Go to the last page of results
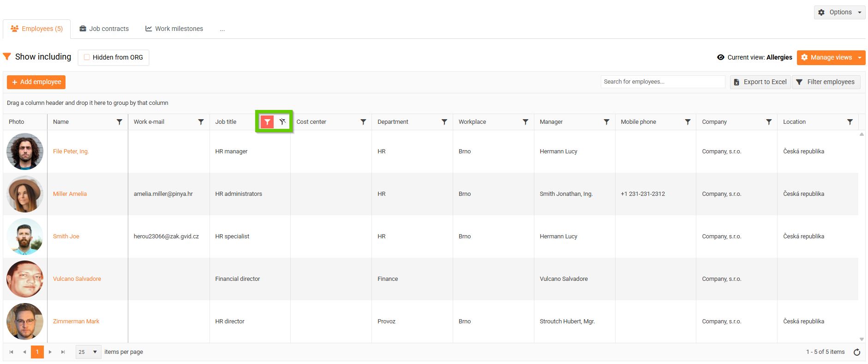Viewport: 868px width, 364px height. point(63,352)
